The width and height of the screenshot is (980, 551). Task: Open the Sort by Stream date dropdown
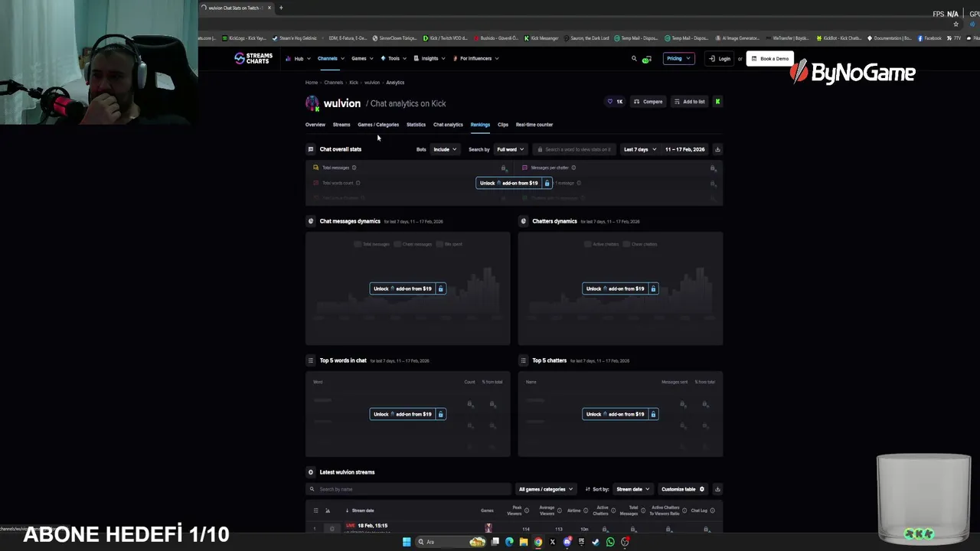[632, 489]
